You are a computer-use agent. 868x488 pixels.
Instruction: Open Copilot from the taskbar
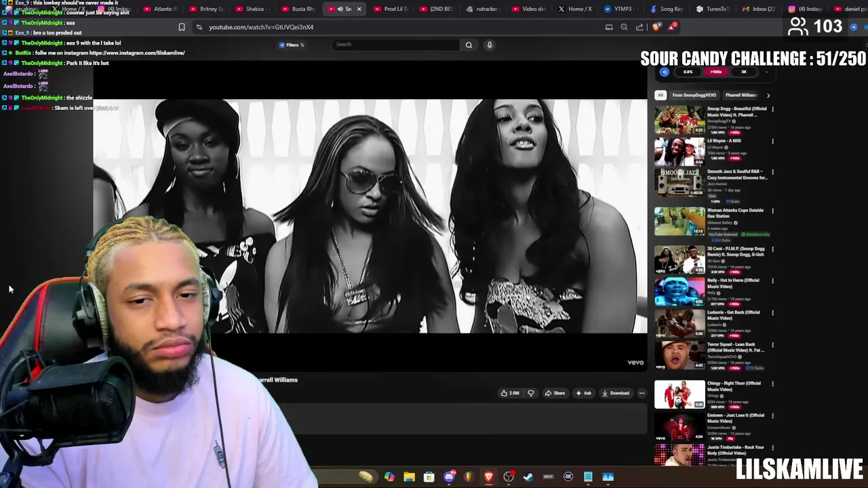[x=389, y=477]
